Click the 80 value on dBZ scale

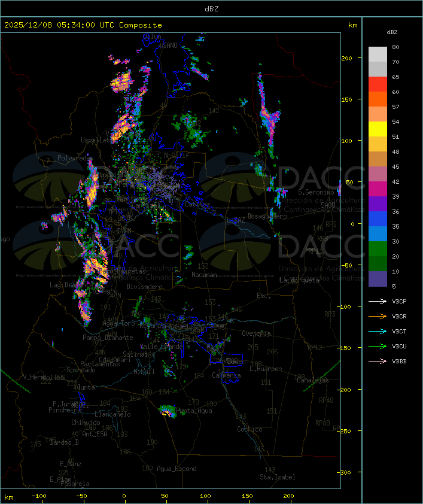(x=395, y=47)
